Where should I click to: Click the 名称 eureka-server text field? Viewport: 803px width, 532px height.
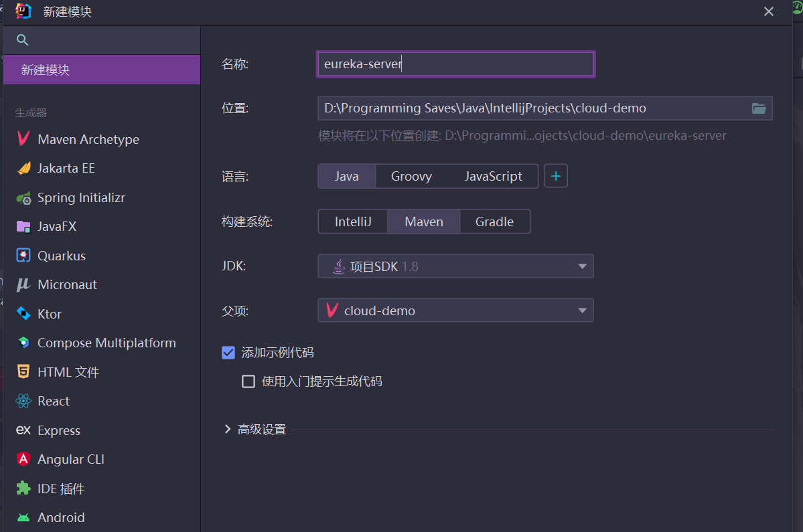tap(455, 64)
